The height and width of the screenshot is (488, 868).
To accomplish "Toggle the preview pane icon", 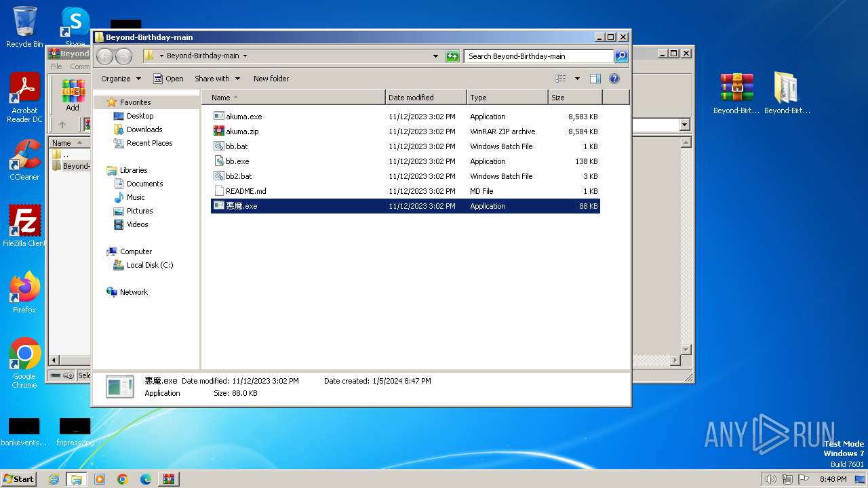I will pyautogui.click(x=595, y=79).
